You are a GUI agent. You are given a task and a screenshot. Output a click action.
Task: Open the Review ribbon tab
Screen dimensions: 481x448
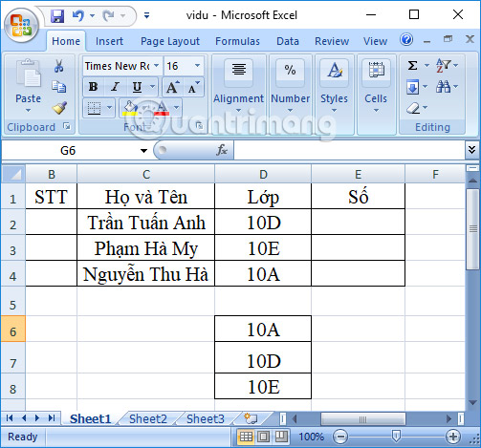332,41
